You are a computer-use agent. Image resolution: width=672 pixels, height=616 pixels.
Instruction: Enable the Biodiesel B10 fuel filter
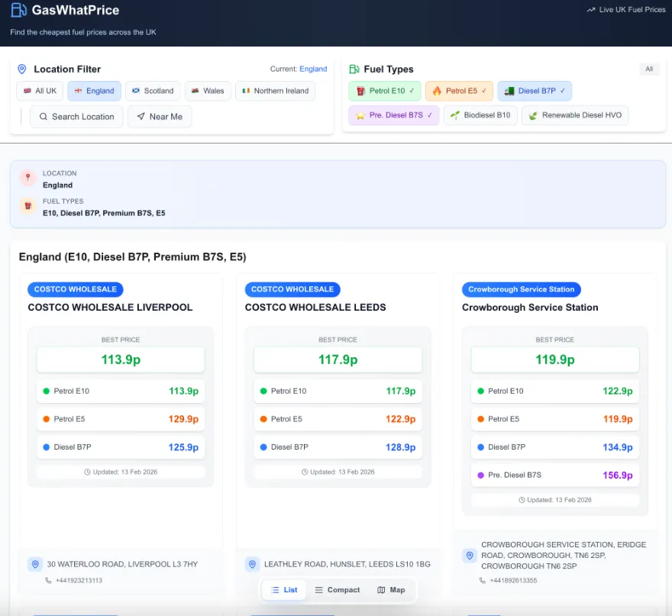click(x=480, y=116)
